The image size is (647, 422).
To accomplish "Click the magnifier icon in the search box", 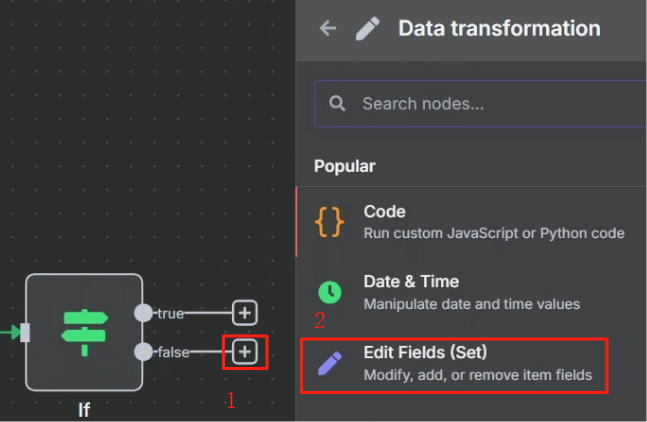I will [x=337, y=104].
